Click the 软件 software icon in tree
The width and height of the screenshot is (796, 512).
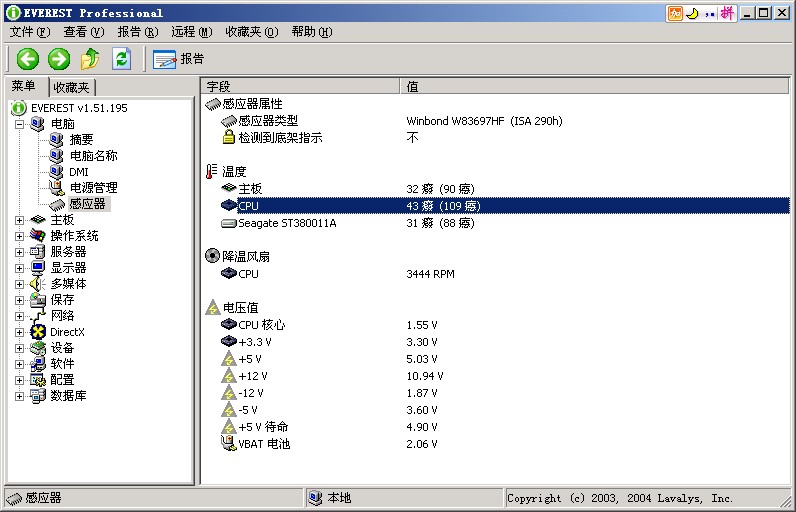[x=38, y=364]
